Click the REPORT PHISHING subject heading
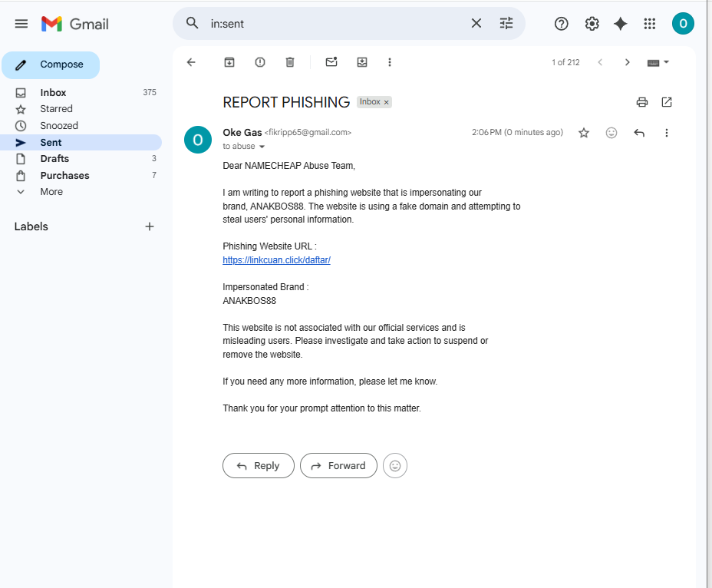Image resolution: width=712 pixels, height=588 pixels. tap(286, 102)
